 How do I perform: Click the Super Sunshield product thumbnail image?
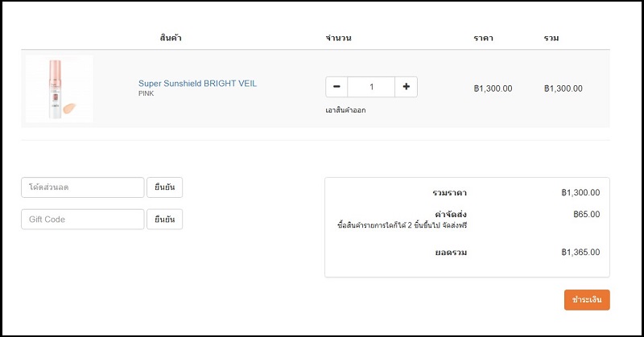pyautogui.click(x=60, y=88)
